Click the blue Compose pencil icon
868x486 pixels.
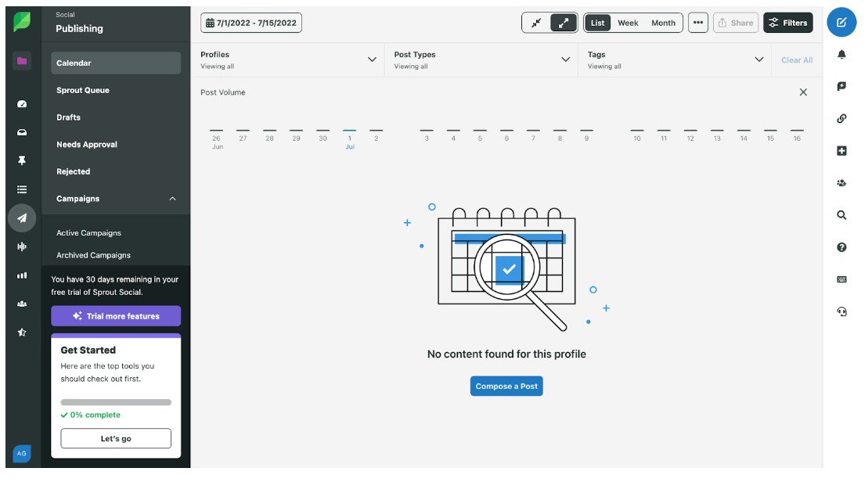click(841, 23)
